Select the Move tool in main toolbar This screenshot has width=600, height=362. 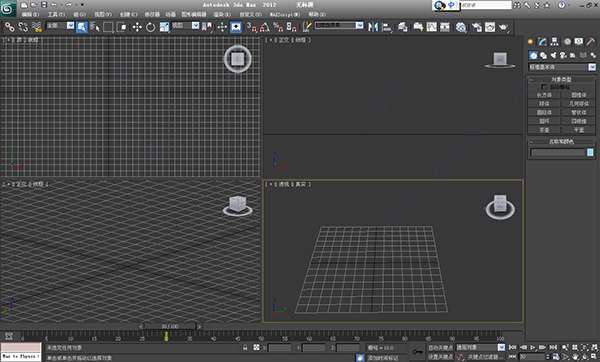pyautogui.click(x=137, y=27)
